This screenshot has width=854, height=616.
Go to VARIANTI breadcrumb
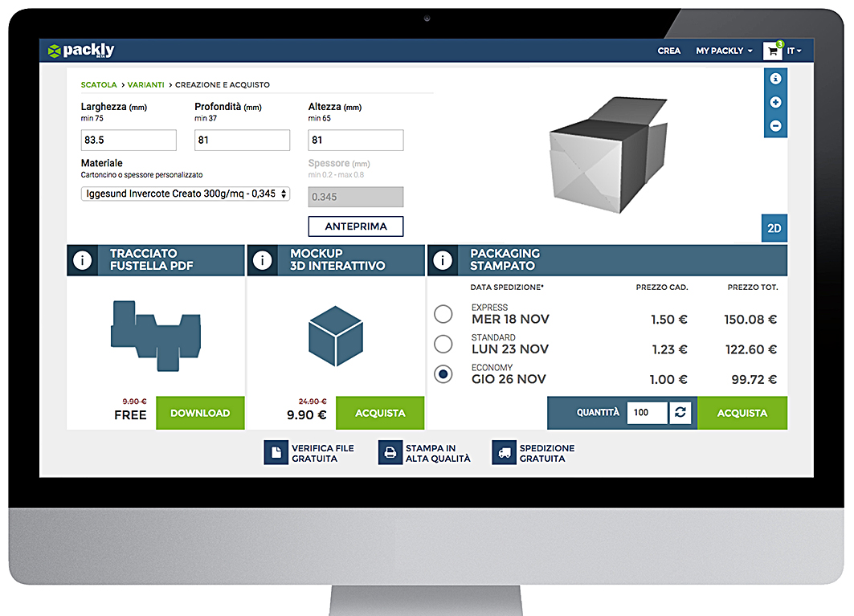click(x=146, y=85)
